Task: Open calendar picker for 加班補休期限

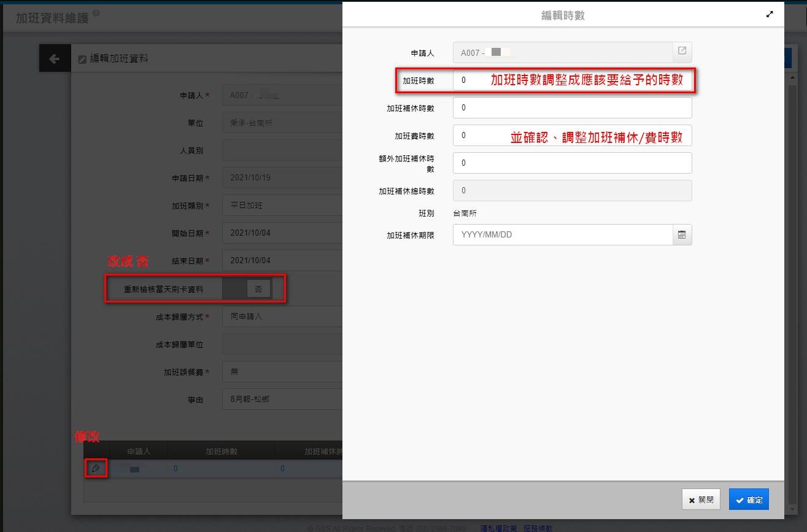Action: click(682, 235)
